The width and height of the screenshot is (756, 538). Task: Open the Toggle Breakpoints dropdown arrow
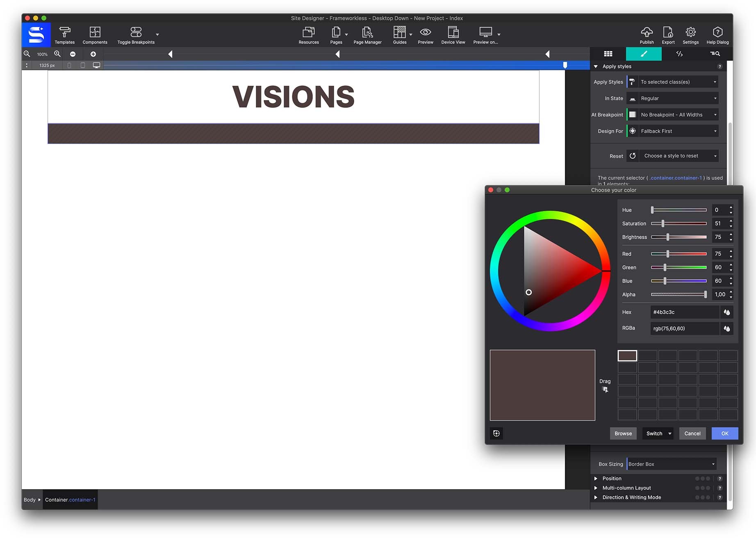click(157, 34)
